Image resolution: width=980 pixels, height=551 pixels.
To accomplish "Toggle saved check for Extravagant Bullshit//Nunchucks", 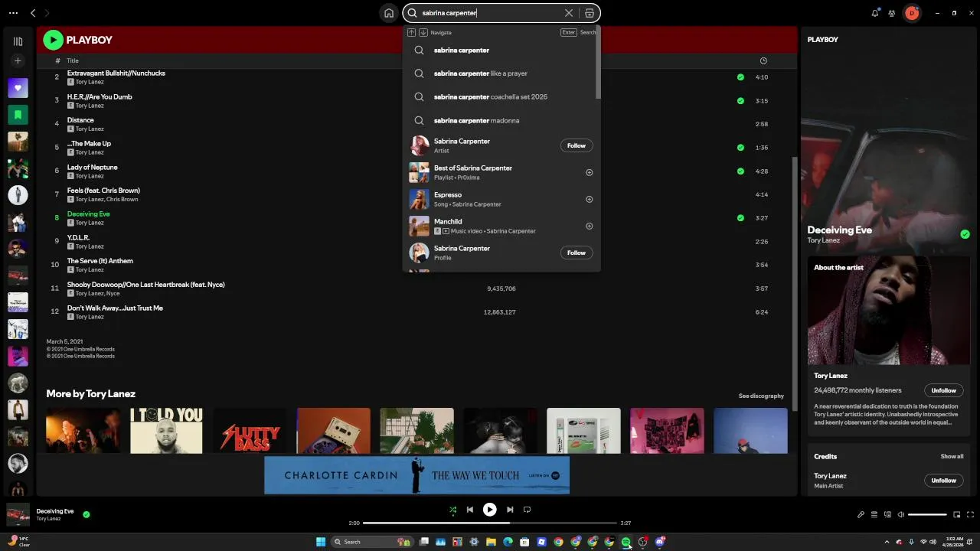I will click(x=740, y=77).
